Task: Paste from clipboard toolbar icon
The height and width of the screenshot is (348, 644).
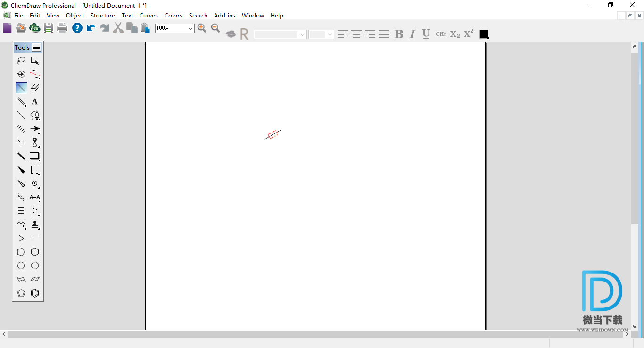Action: [x=145, y=28]
